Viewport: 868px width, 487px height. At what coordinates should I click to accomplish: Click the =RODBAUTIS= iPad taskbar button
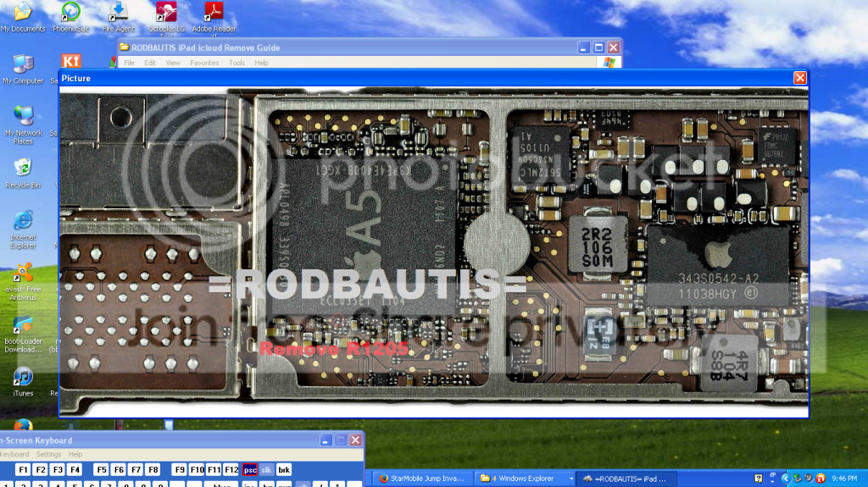628,479
